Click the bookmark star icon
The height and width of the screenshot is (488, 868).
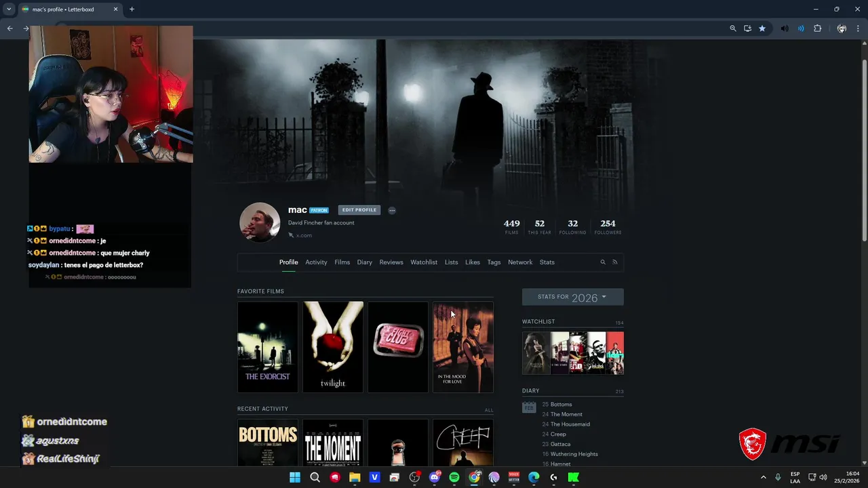click(x=762, y=28)
